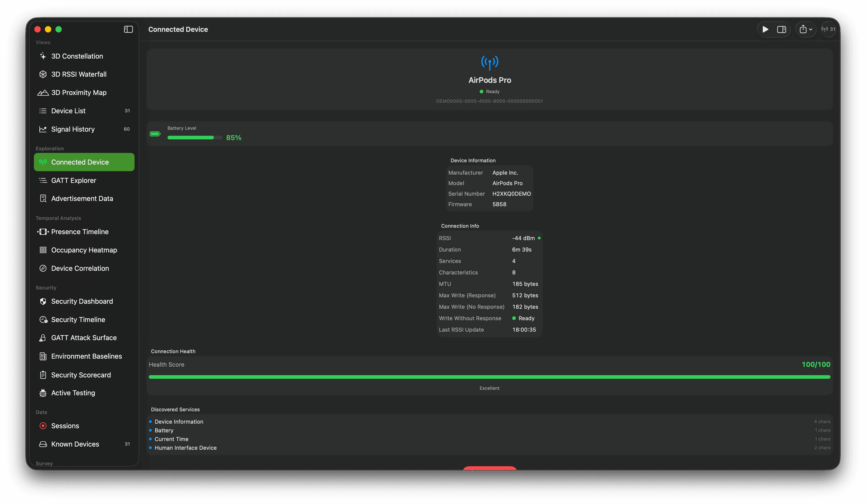Click the 3D Constellation sparkle icon

(x=43, y=56)
